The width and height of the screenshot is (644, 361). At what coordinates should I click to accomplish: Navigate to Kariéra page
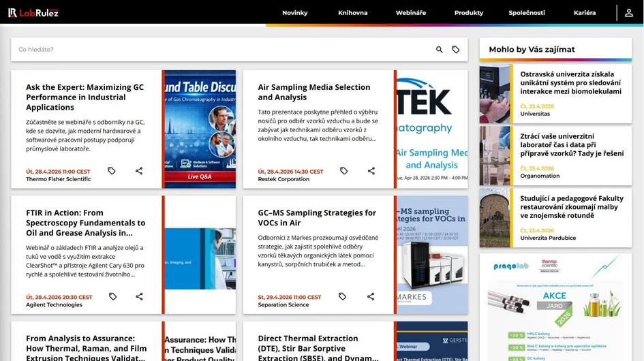[x=584, y=13]
